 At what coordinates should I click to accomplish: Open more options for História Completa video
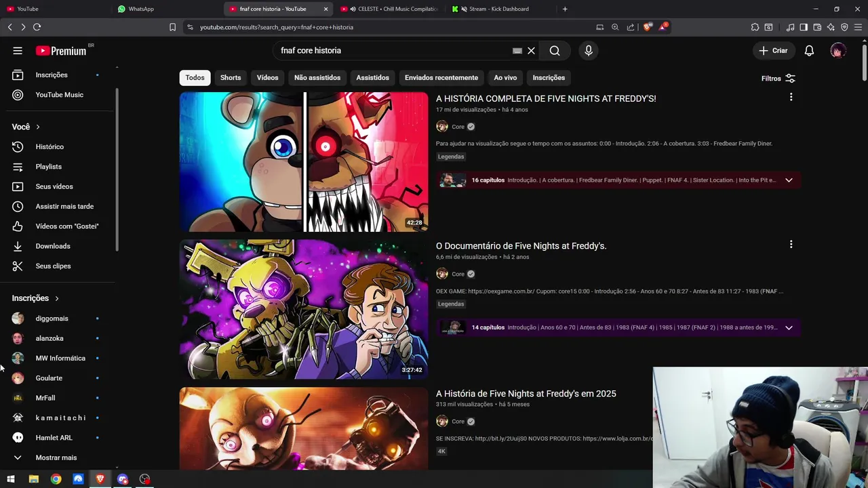[791, 98]
